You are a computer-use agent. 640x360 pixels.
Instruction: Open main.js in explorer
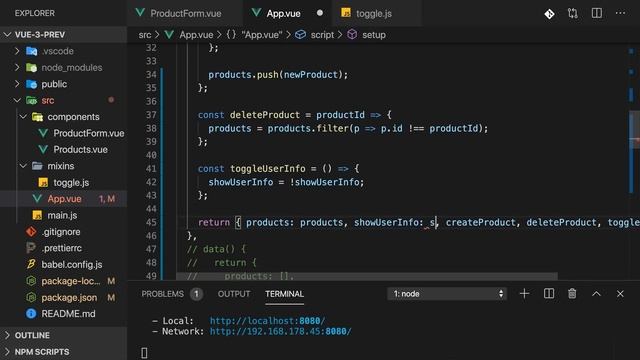tap(62, 215)
